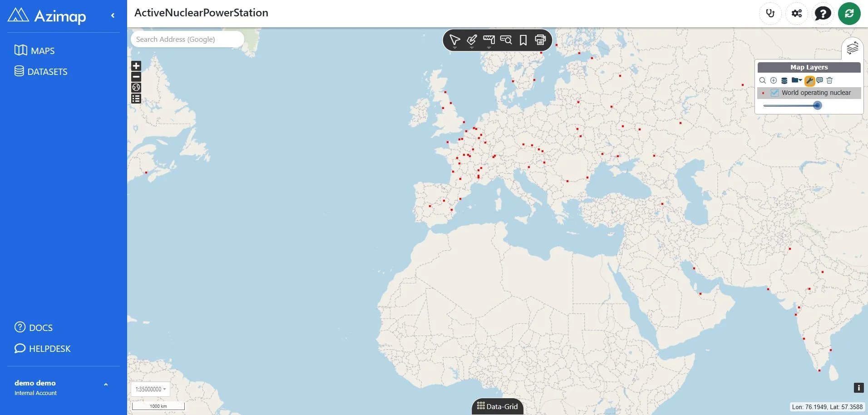Click the layer settings wrench icon
The image size is (868, 415).
[x=809, y=81]
